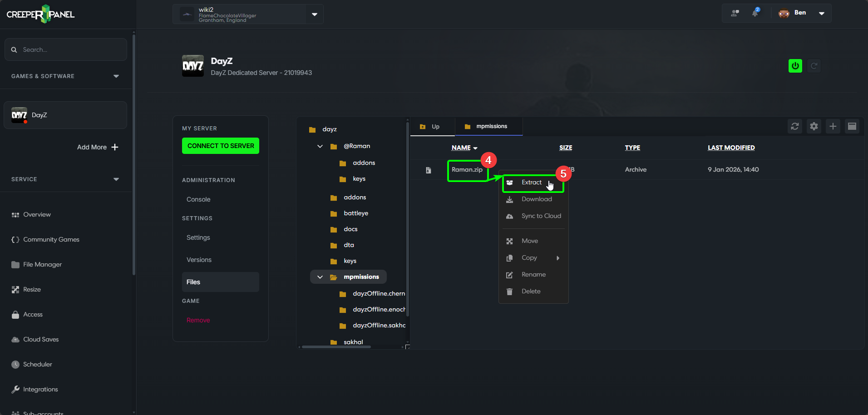
Task: Click the panel layout icon in file toolbar
Action: (x=852, y=126)
